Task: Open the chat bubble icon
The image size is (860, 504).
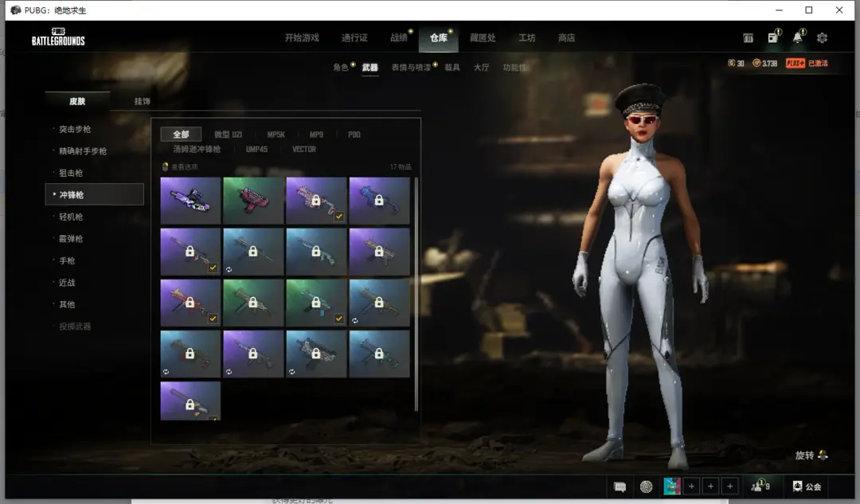Action: 620,486
